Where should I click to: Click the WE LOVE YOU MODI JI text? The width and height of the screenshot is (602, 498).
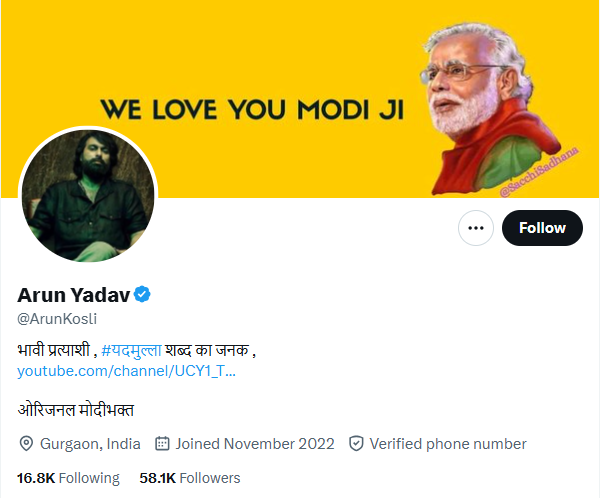pyautogui.click(x=252, y=108)
